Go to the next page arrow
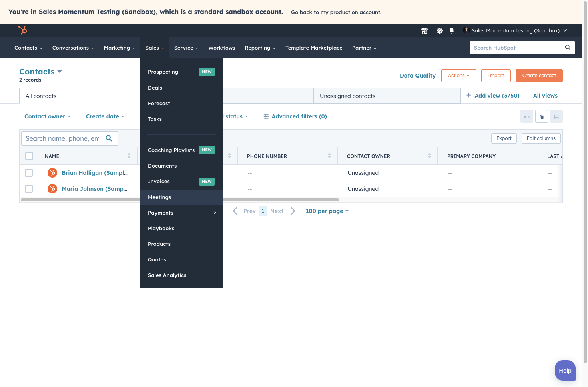The image size is (588, 387). click(293, 211)
